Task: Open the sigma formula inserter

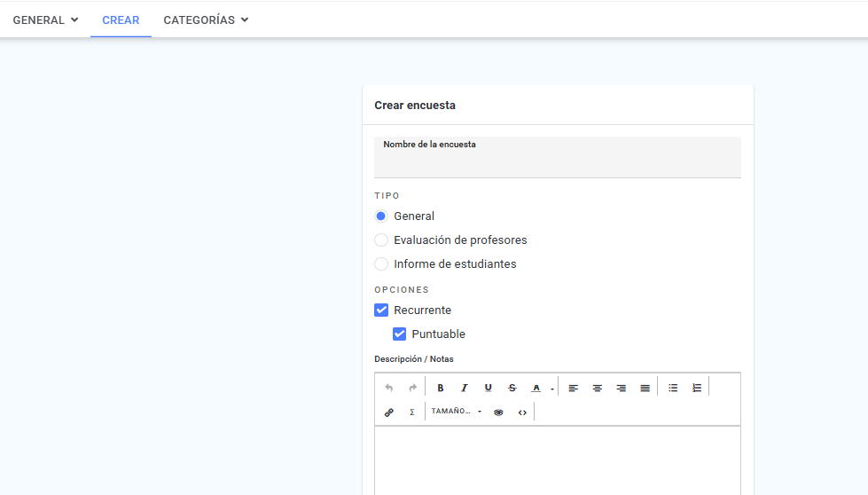Action: (x=412, y=412)
